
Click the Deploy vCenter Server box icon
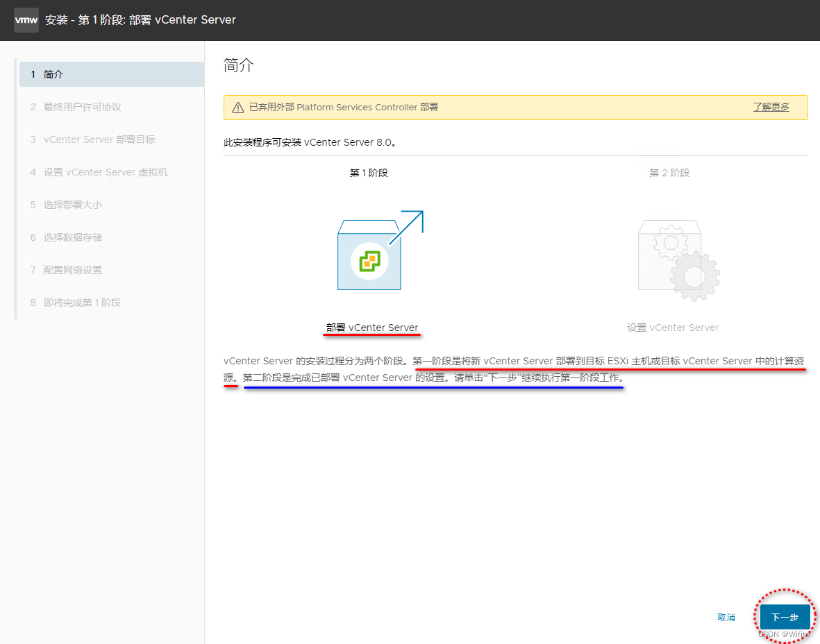coord(380,251)
